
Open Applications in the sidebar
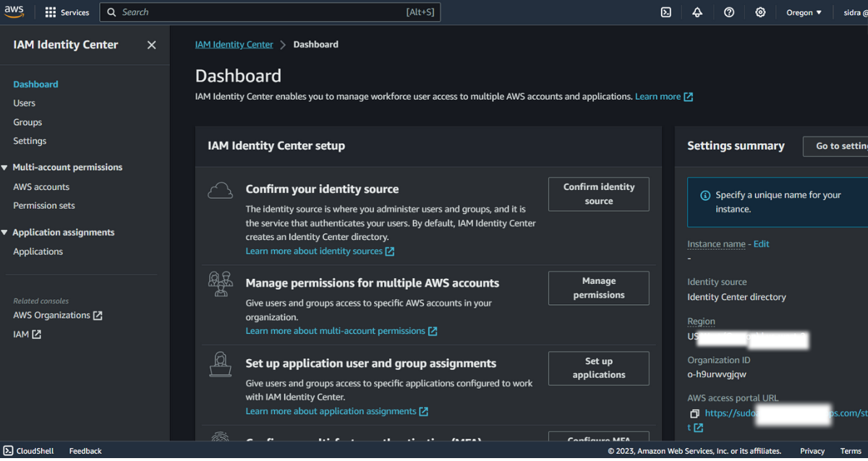(x=38, y=251)
